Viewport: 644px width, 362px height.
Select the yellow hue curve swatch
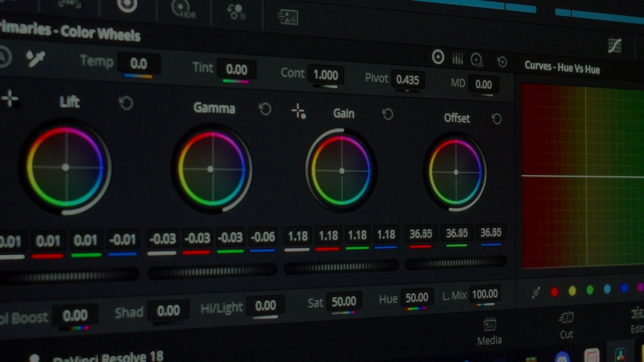click(572, 290)
